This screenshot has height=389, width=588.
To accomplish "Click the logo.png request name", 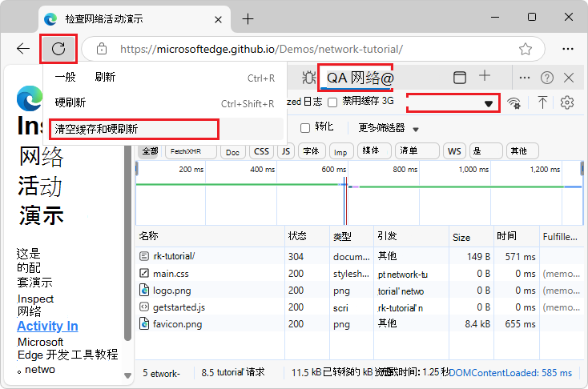I will (171, 291).
